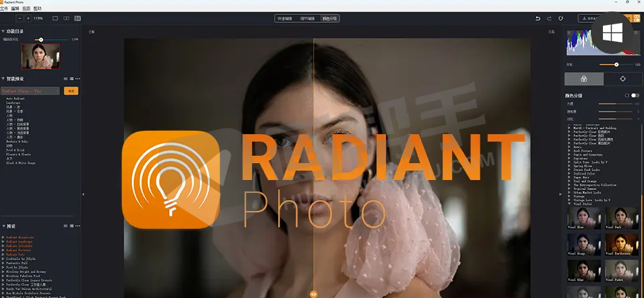The height and width of the screenshot is (298, 644).
Task: Collapse the 预设 section
Action: pyautogui.click(x=3, y=226)
